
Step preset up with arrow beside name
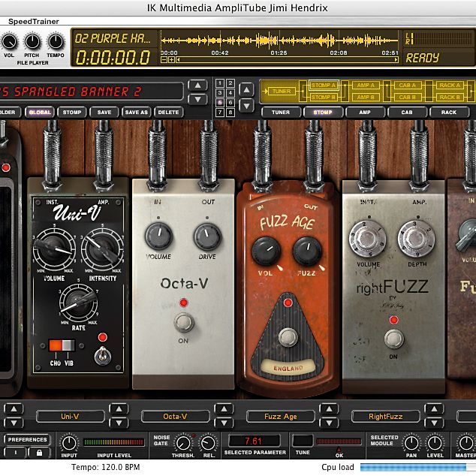pos(197,86)
